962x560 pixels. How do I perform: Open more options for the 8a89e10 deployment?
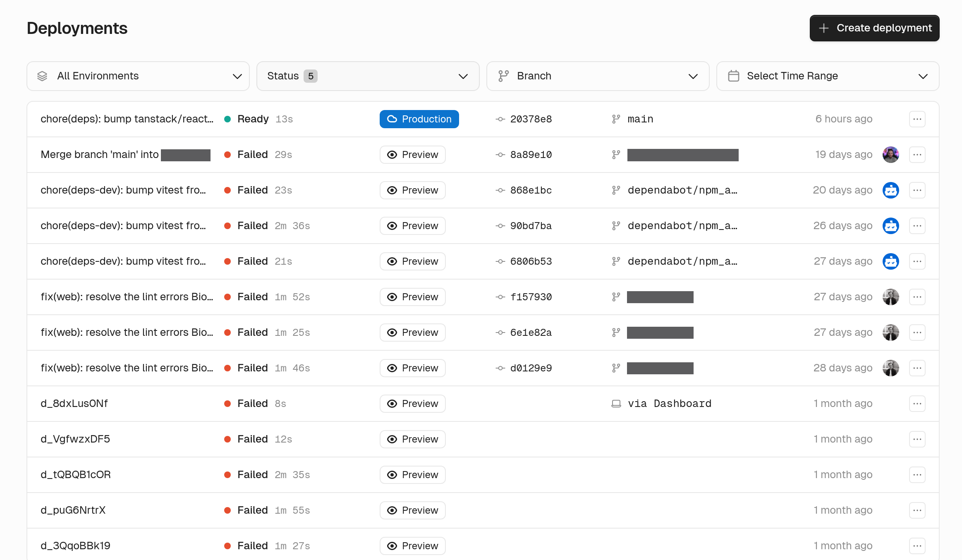pos(917,155)
